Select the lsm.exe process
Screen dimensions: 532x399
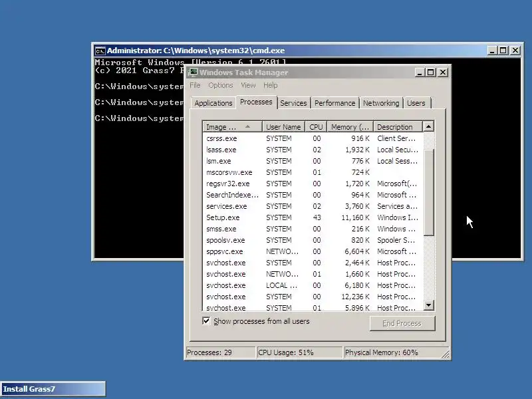313,161
